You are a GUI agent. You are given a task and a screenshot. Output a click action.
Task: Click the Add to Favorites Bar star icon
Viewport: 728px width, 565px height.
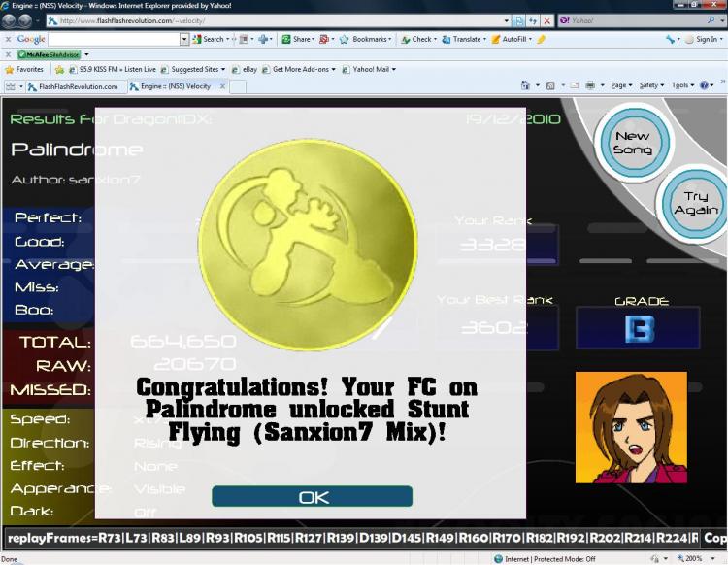[59, 70]
